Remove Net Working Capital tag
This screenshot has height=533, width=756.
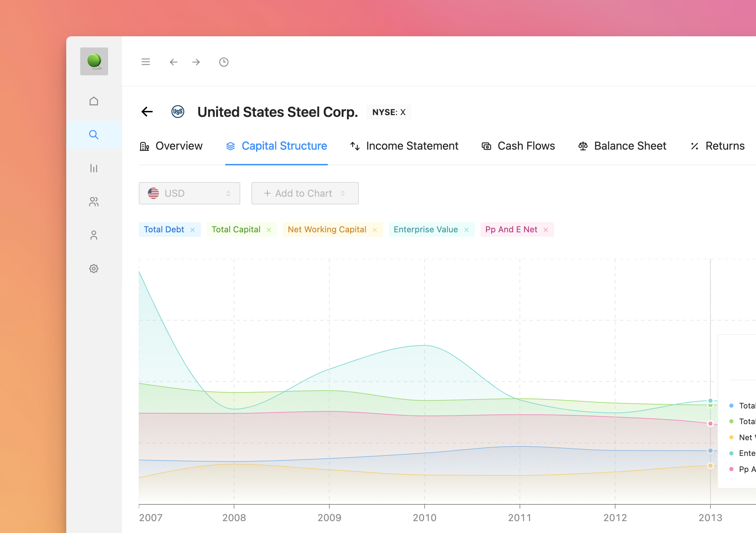(375, 230)
